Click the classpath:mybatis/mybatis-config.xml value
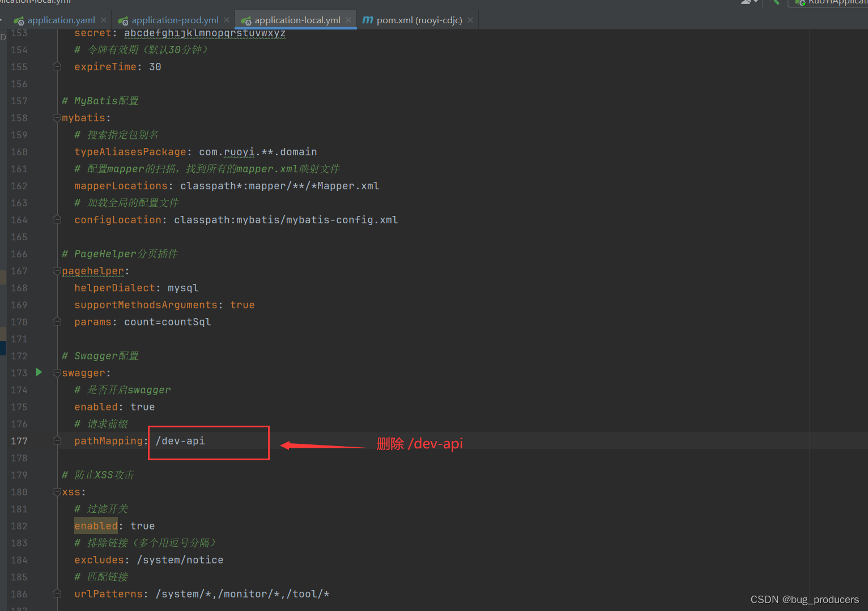Viewport: 868px width, 611px height. click(x=286, y=220)
